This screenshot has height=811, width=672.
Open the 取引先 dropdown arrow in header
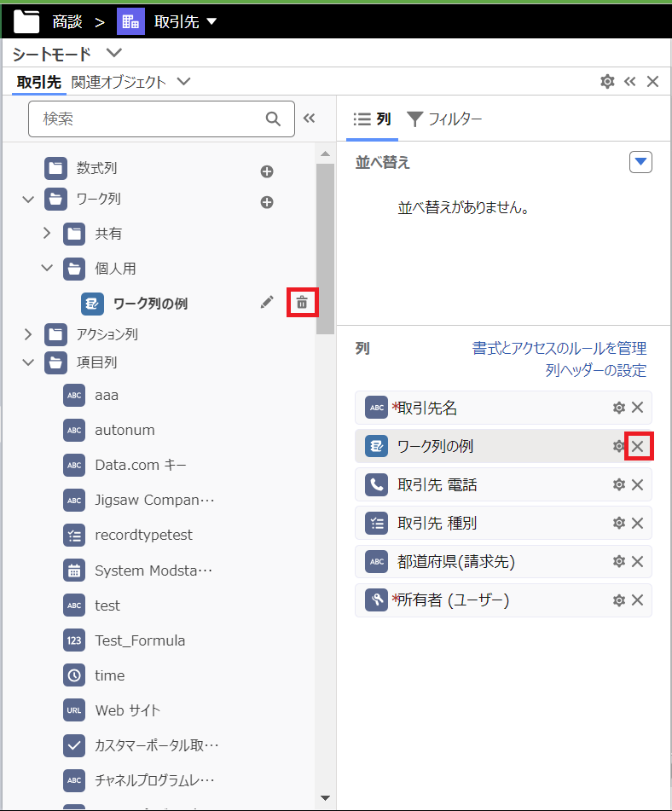211,21
